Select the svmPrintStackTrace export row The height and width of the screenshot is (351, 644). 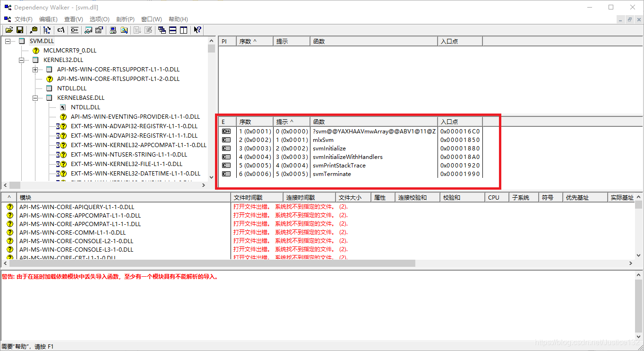pyautogui.click(x=351, y=165)
